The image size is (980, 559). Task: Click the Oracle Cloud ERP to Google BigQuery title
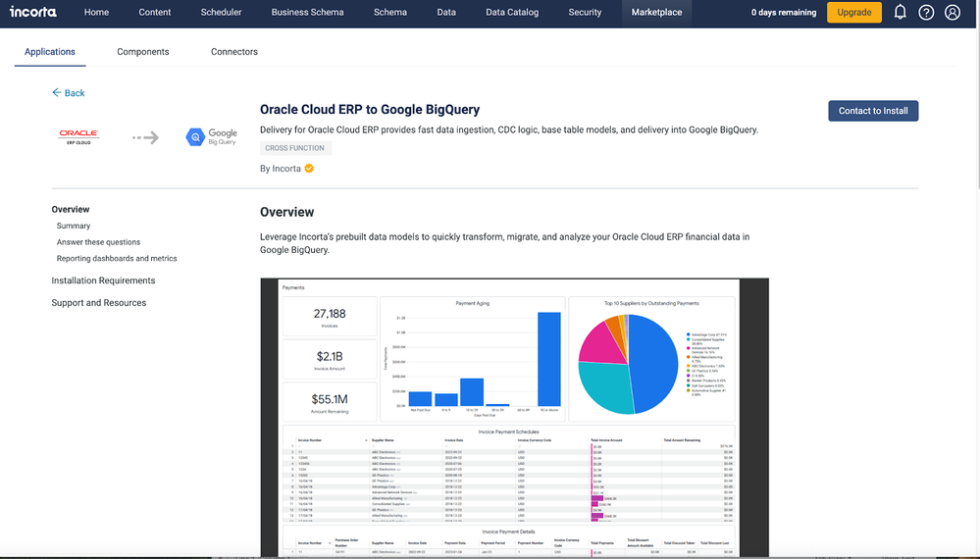coord(370,109)
